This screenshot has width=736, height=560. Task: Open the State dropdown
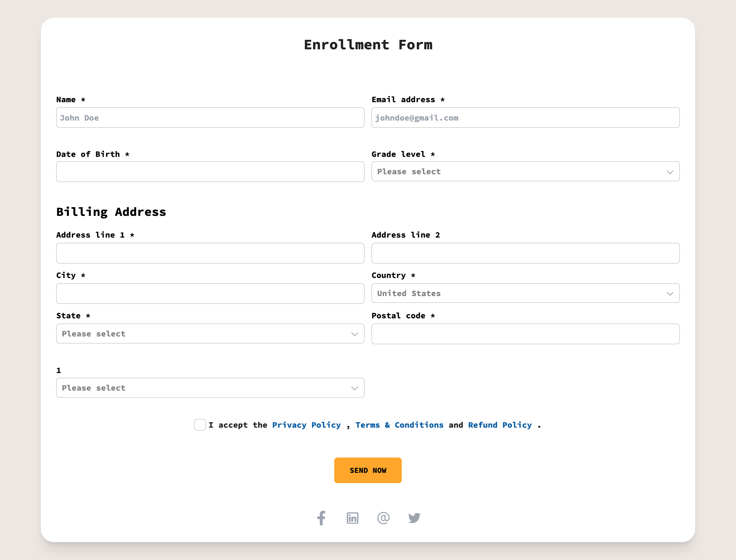(210, 333)
